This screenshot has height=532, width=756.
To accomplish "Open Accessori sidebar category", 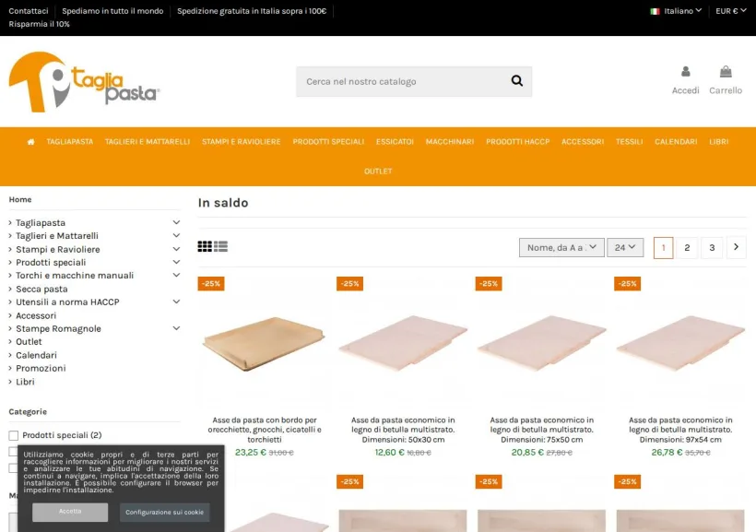I will [36, 315].
